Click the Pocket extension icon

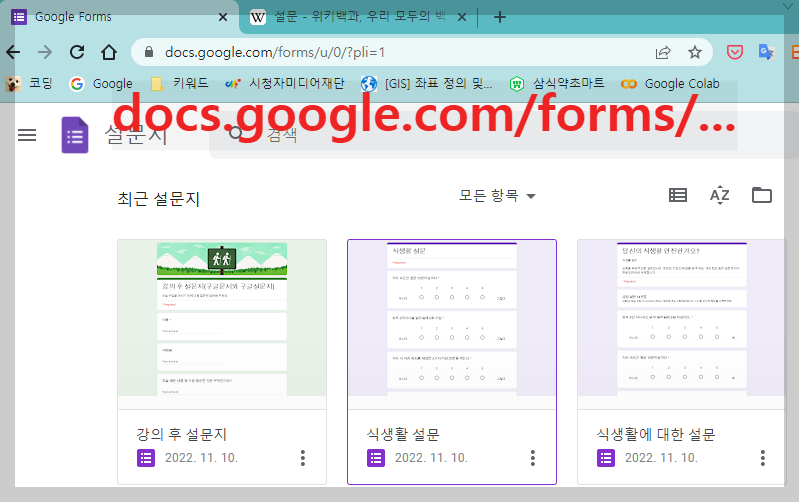734,52
